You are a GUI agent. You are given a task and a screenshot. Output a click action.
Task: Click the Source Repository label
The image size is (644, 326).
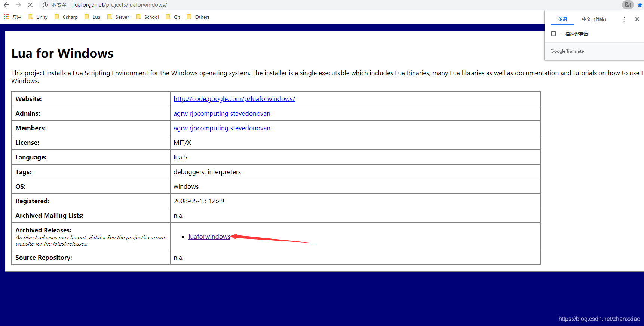[44, 258]
